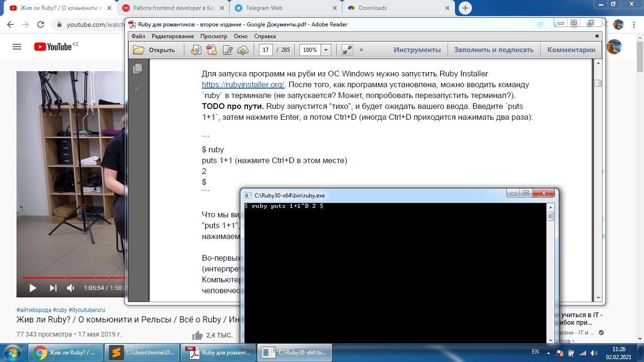Show page thumbnails panel icon
The width and height of the screenshot is (644, 362).
pyautogui.click(x=138, y=69)
